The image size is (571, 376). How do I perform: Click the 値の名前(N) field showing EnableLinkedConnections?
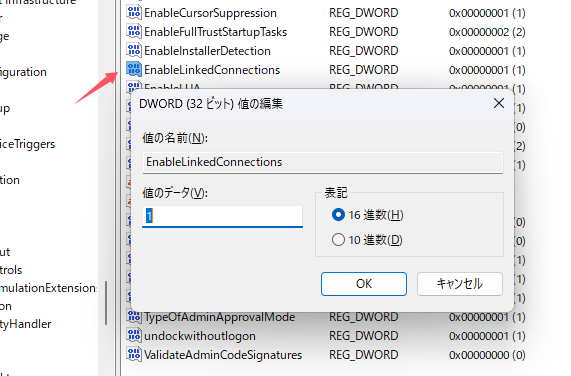click(323, 162)
